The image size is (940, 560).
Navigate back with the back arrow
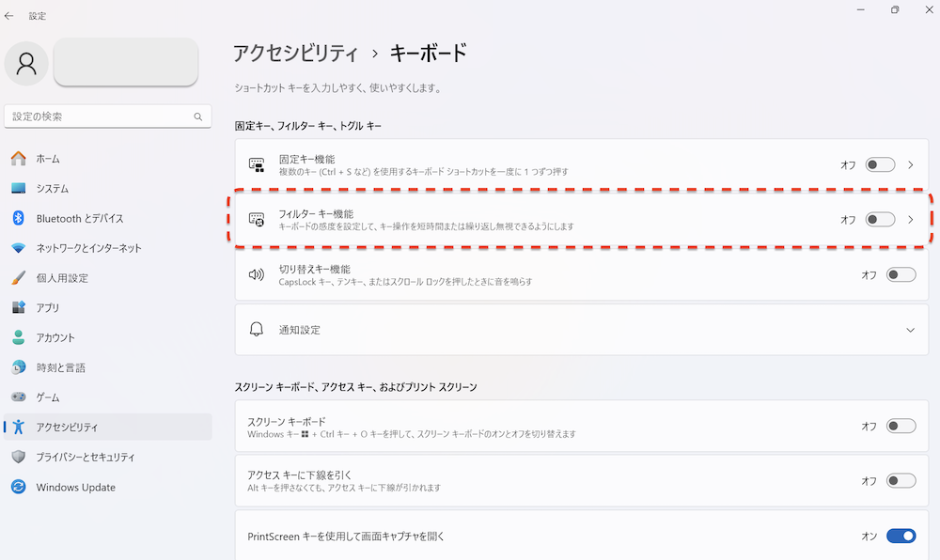point(11,15)
